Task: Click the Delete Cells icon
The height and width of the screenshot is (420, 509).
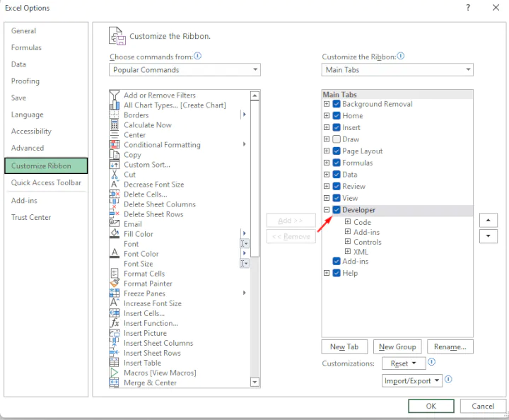Action: coord(115,194)
